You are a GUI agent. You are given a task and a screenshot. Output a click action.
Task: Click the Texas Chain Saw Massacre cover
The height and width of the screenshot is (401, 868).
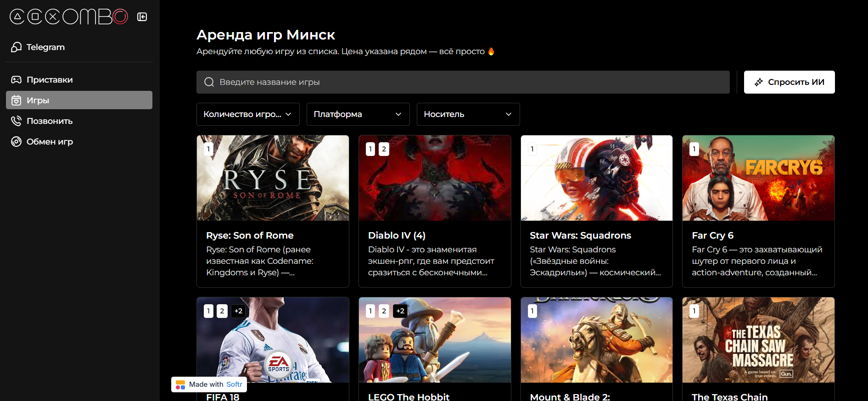click(758, 340)
